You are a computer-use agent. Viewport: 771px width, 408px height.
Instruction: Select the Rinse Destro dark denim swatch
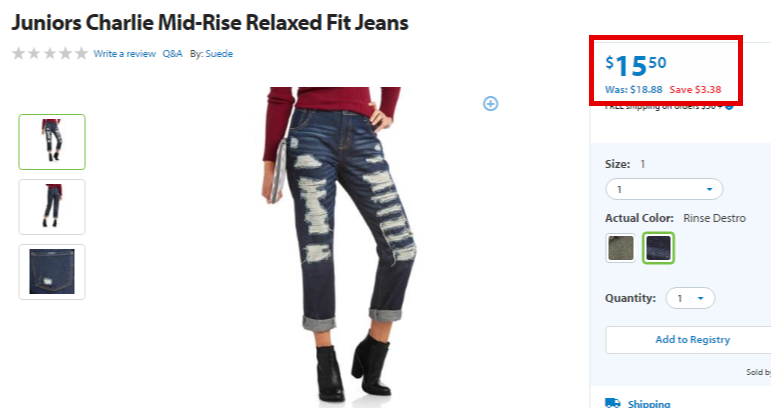pos(658,248)
